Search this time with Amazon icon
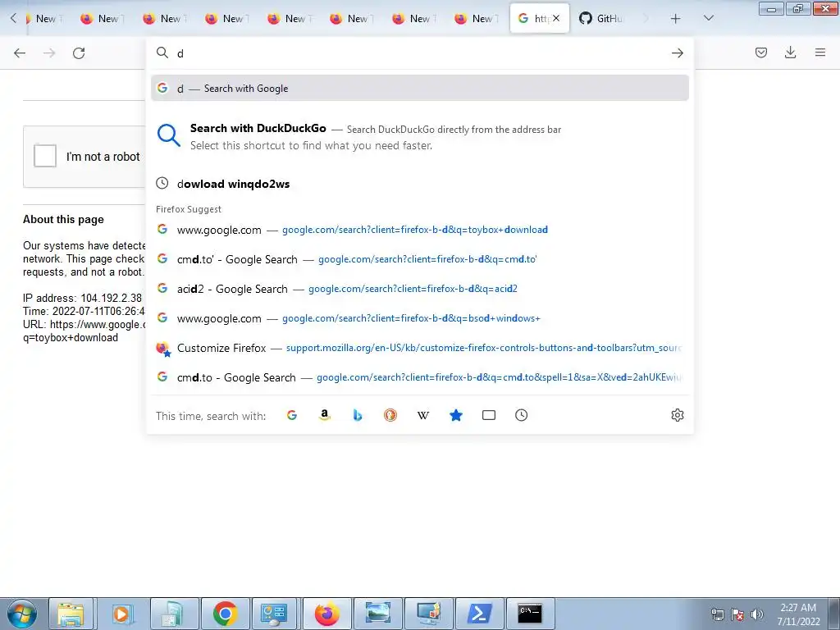Image resolution: width=840 pixels, height=630 pixels. pos(324,415)
